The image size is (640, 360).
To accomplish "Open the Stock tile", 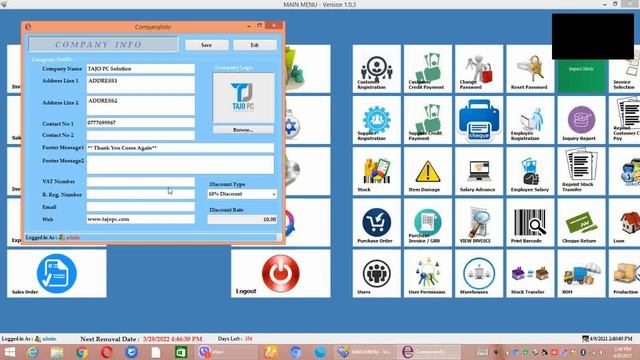I will coord(376,171).
